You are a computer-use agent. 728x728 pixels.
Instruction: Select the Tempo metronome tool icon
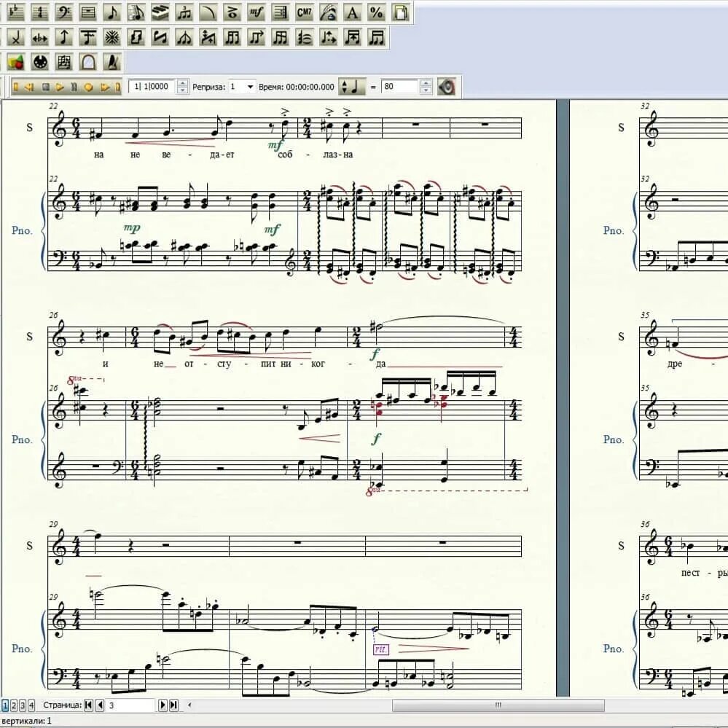112,62
